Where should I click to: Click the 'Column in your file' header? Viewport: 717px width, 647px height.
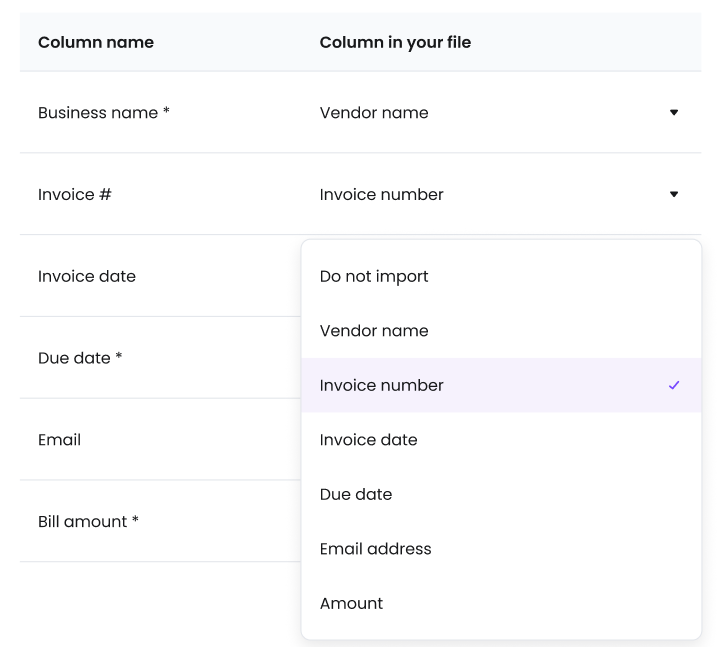pos(395,42)
